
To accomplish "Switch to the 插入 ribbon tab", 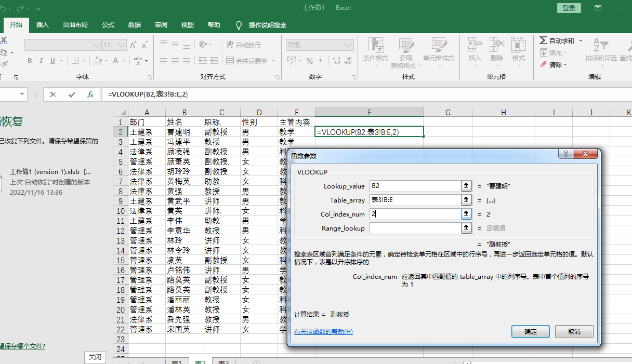I will [x=43, y=25].
